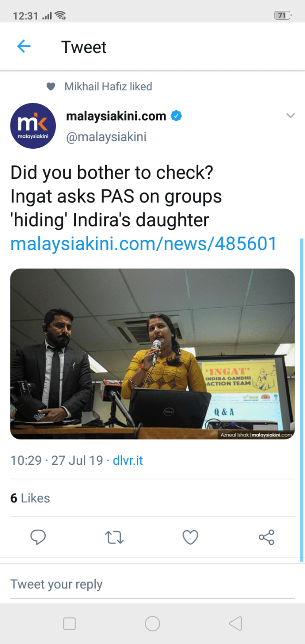The width and height of the screenshot is (305, 644).
Task: Tap the Android recent apps square
Action: [70, 624]
